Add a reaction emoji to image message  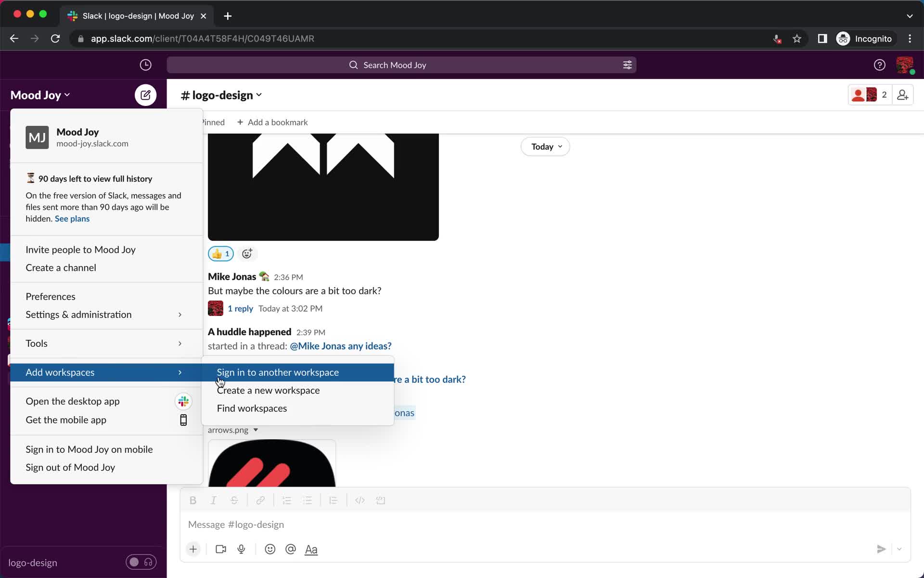click(247, 253)
